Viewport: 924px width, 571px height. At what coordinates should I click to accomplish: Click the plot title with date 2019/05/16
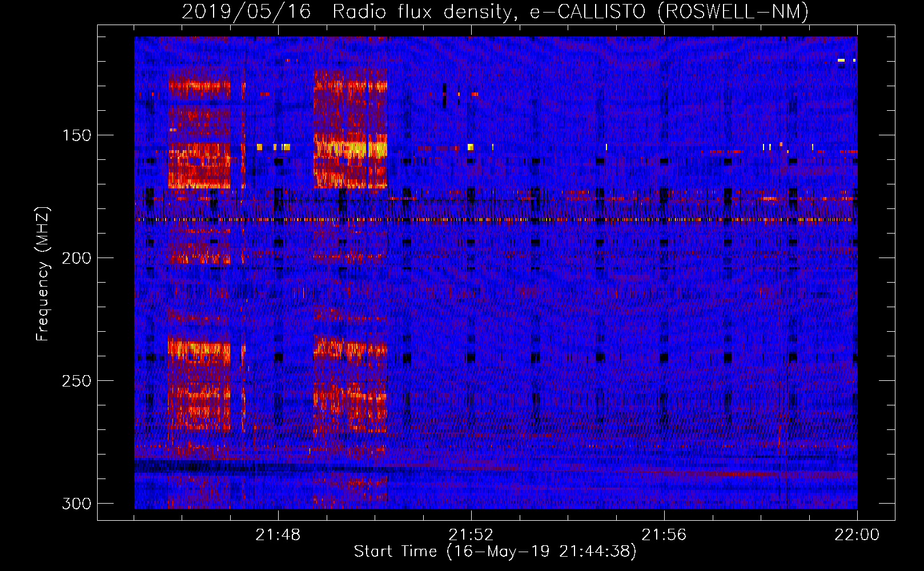point(495,11)
